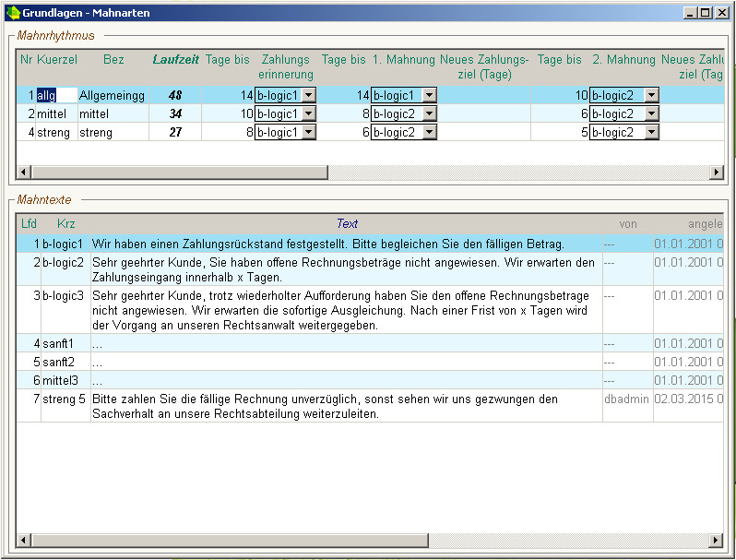The width and height of the screenshot is (736, 560).
Task: Select the mittel Kuerzel cell in row 2
Action: click(57, 113)
